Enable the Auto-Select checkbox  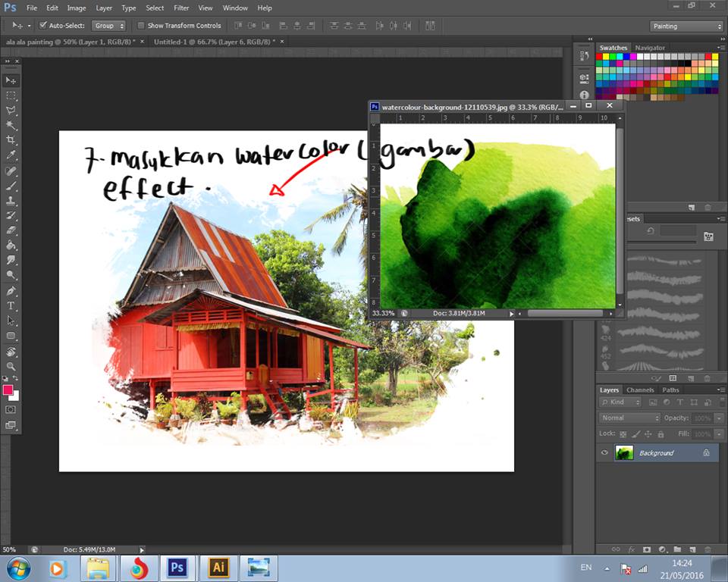(x=42, y=26)
